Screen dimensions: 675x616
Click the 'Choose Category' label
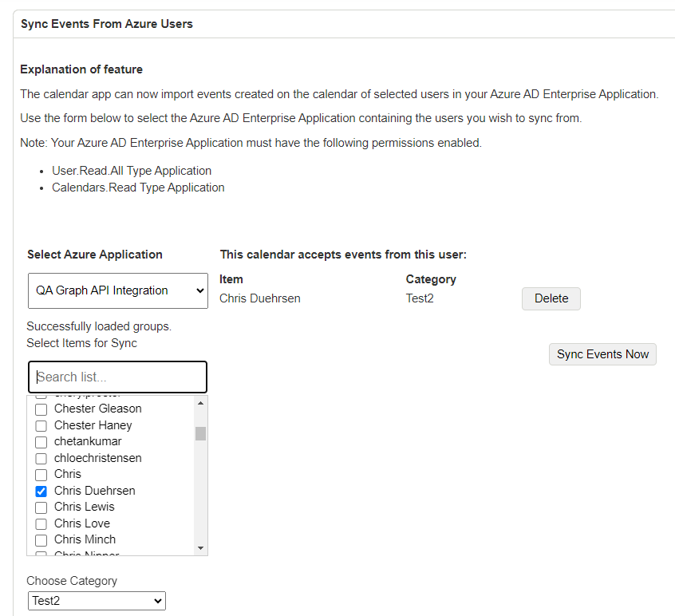(72, 581)
